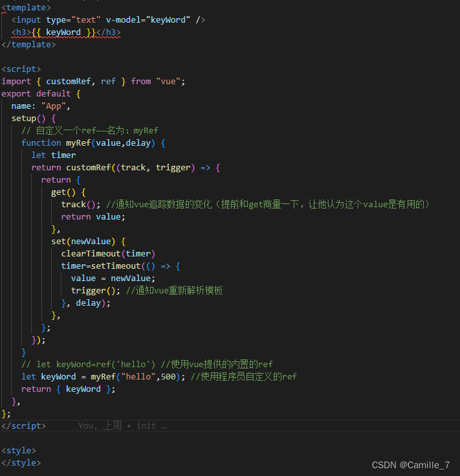
Task: Click the get() method definition
Action: coord(69,192)
